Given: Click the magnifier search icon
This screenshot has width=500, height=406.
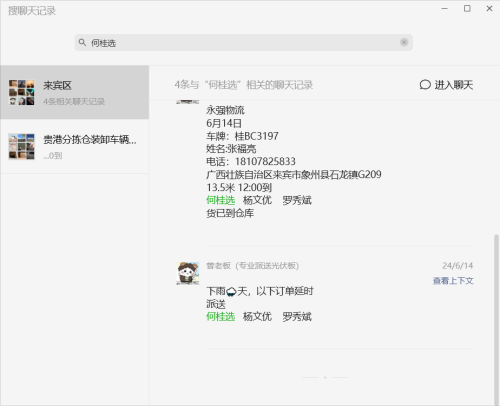Looking at the screenshot, I should click(x=82, y=42).
